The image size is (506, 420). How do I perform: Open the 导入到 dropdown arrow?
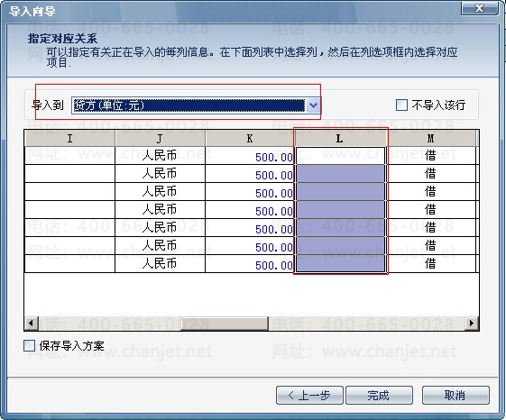313,105
